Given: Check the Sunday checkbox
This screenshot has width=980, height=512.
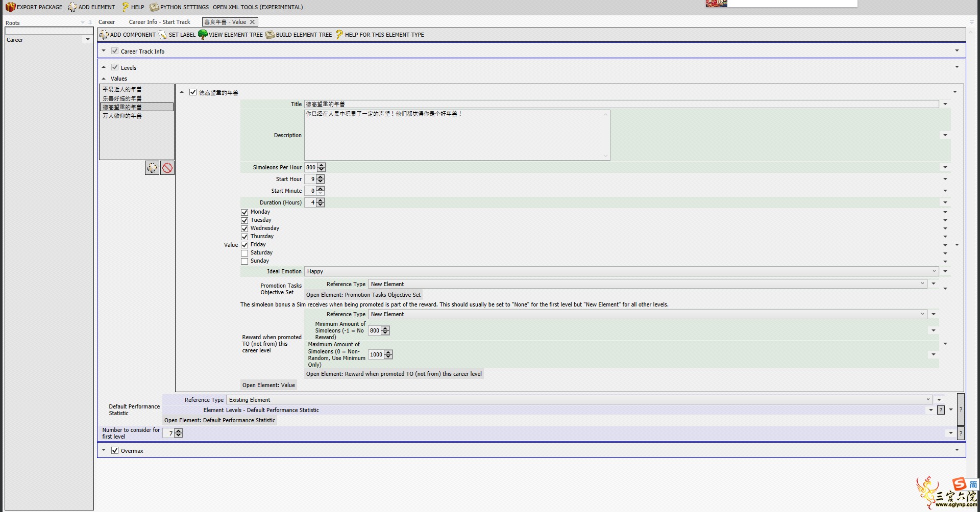Looking at the screenshot, I should [244, 261].
